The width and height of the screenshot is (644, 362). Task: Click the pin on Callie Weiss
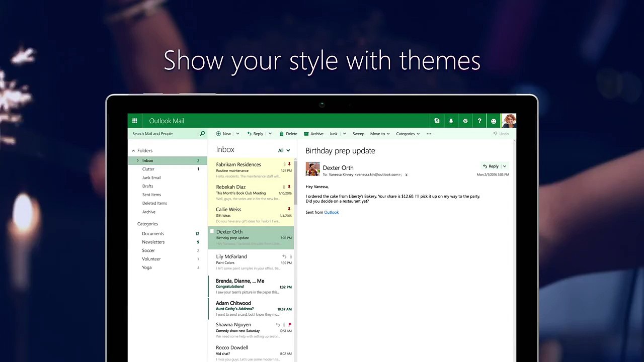coord(289,209)
